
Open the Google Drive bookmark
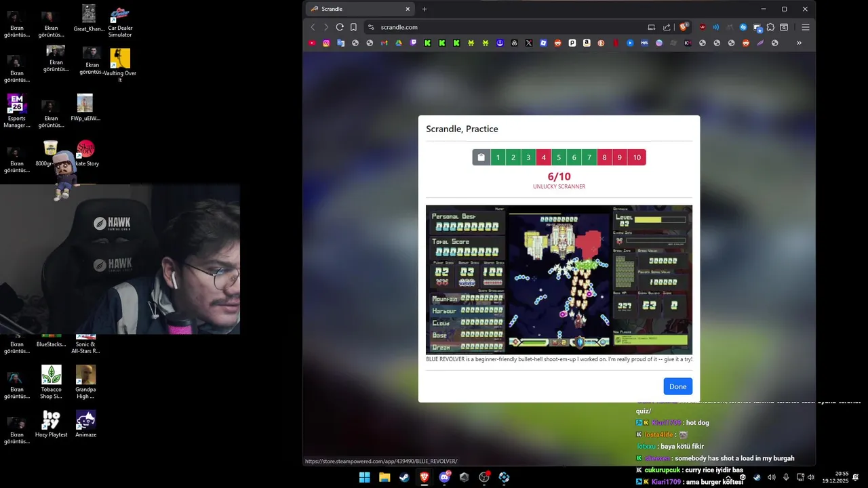pos(399,43)
